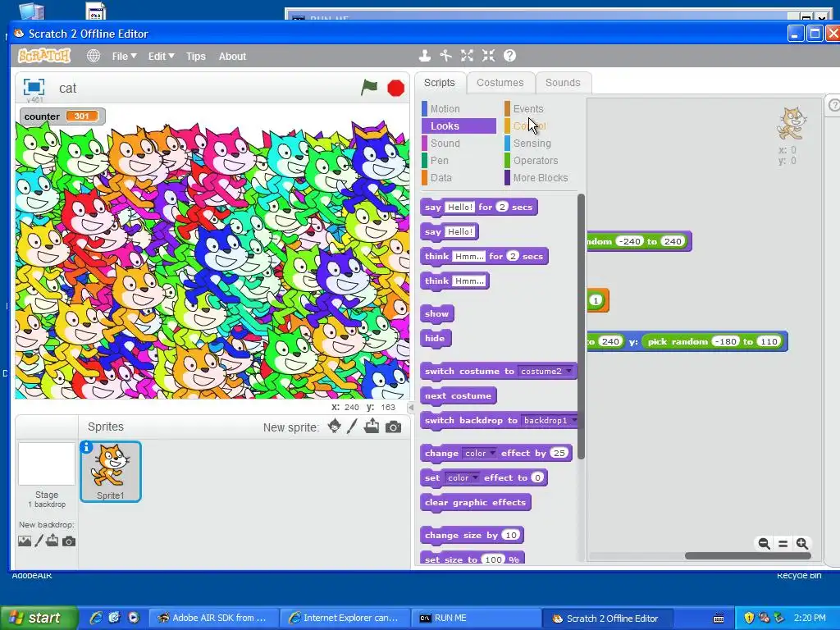Click the scripts area horizontal scrollbar
This screenshot has height=630, width=840.
748,556
